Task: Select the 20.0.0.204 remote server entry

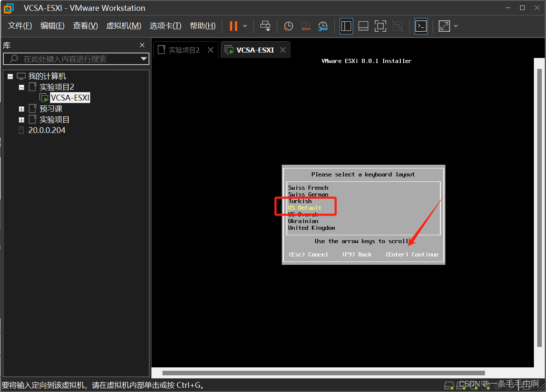Action: [x=47, y=131]
